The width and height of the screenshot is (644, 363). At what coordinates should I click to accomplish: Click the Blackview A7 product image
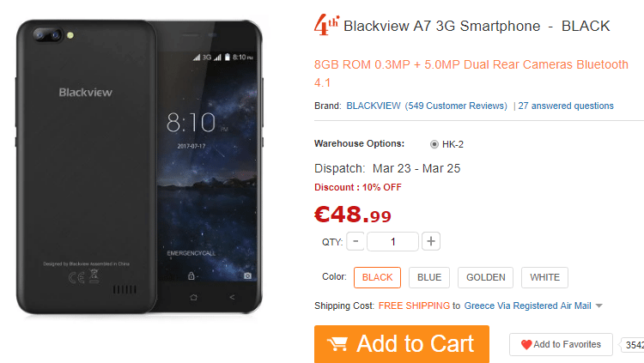[139, 166]
